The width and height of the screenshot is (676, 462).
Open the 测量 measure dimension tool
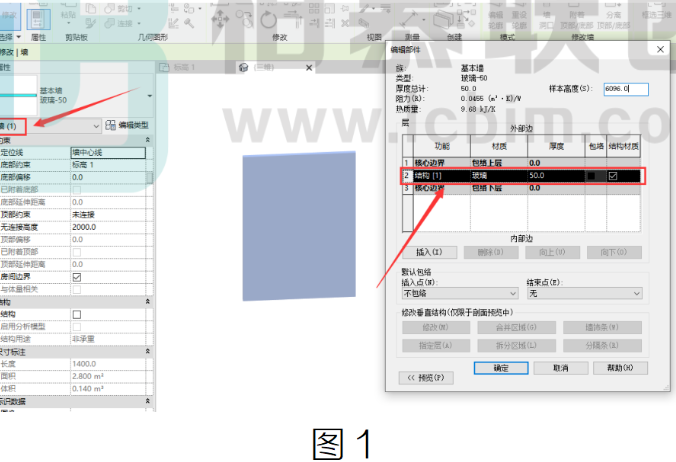tap(410, 19)
